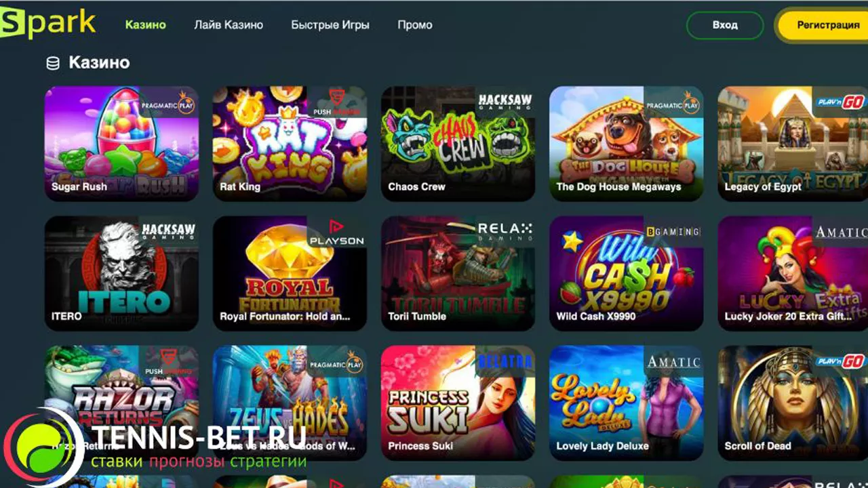This screenshot has width=868, height=488.
Task: Click the casino coins icon beside Казино heading
Action: (52, 63)
